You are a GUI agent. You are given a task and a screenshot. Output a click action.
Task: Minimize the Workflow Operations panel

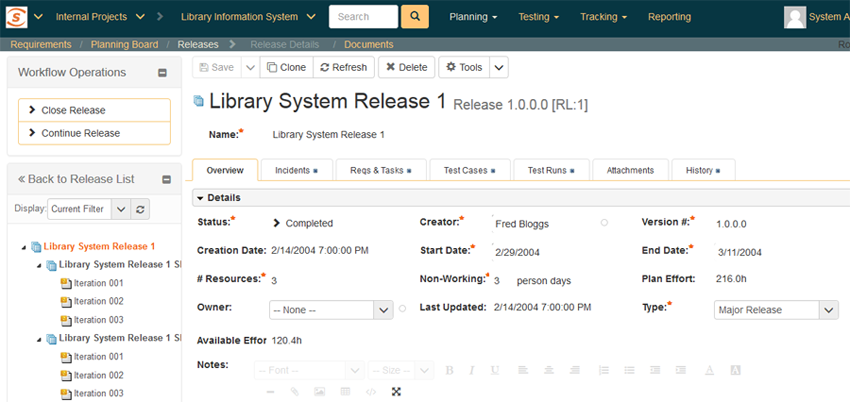point(163,73)
